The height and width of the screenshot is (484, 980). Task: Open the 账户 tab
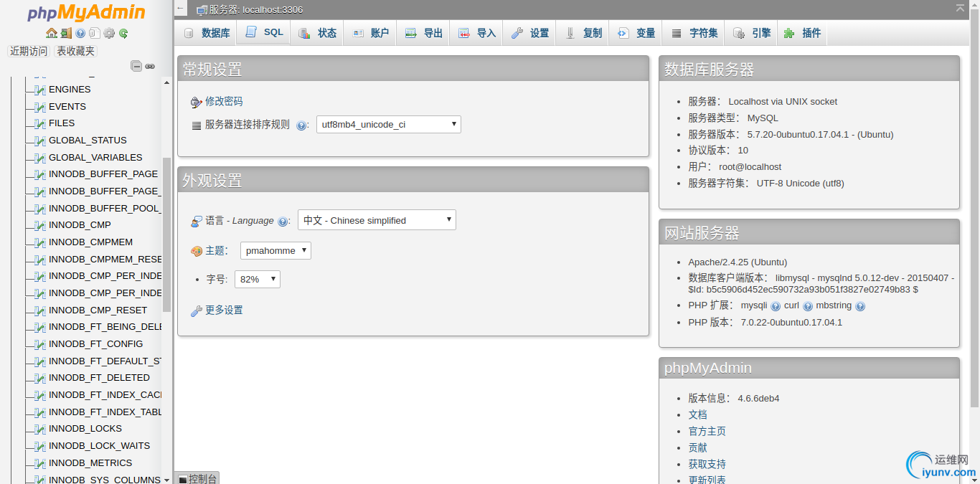[x=370, y=33]
